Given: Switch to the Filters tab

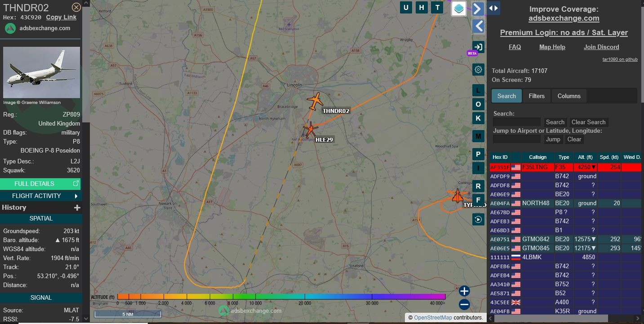Looking at the screenshot, I should (536, 96).
